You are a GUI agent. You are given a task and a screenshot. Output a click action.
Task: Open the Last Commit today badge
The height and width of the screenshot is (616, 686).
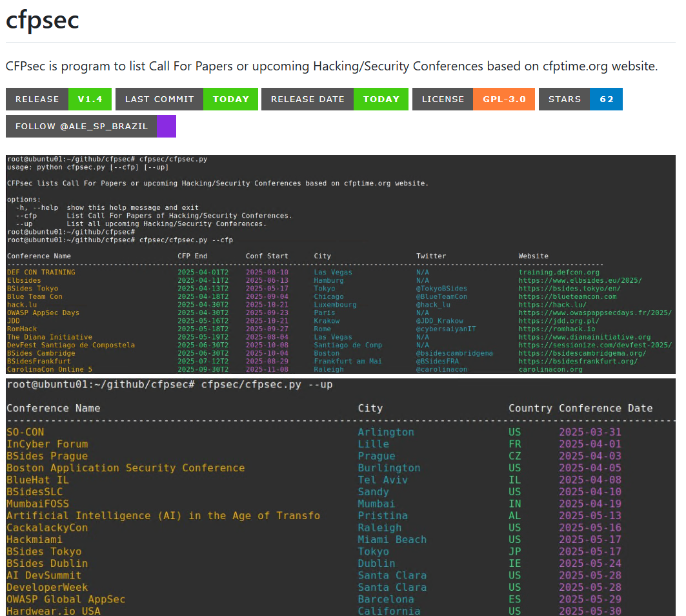(x=187, y=99)
